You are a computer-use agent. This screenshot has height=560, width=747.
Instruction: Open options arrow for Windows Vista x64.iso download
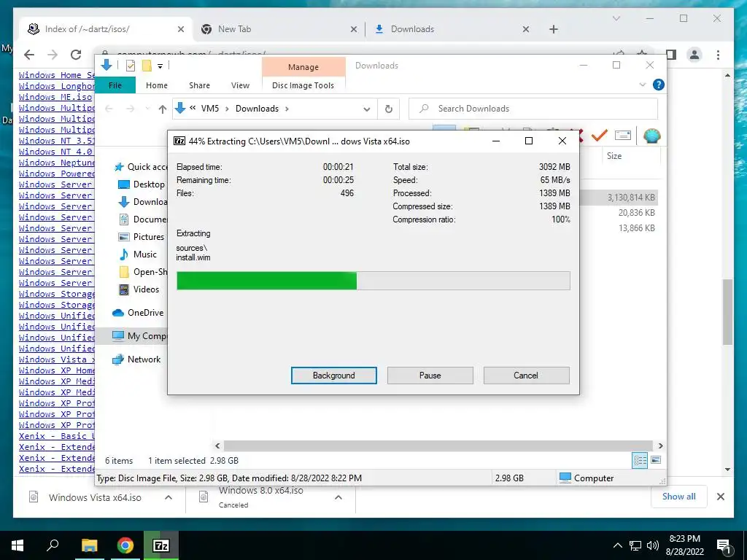coord(169,497)
